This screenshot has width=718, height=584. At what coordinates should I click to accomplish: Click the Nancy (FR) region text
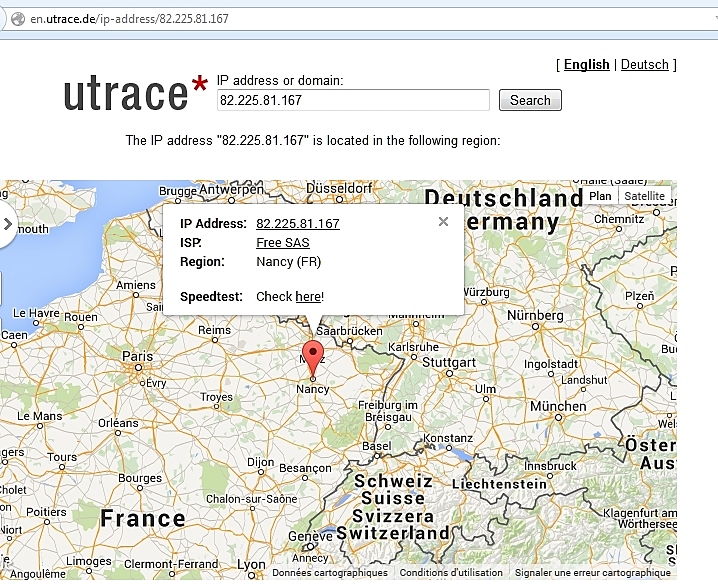[288, 262]
